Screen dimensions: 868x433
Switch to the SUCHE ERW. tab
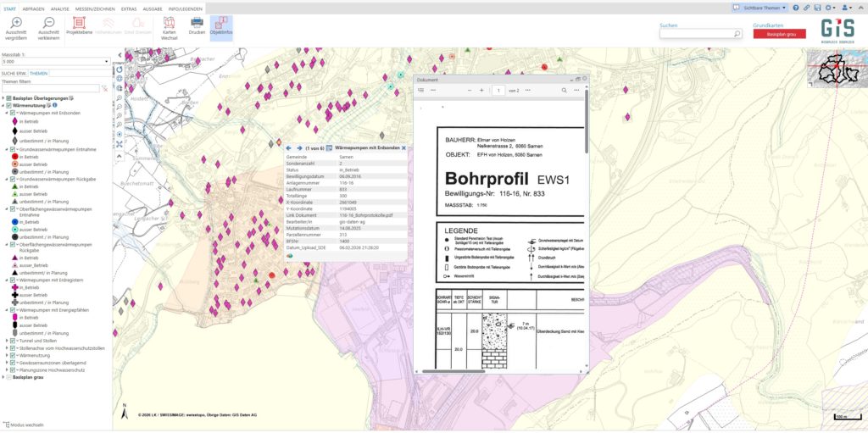(x=14, y=74)
